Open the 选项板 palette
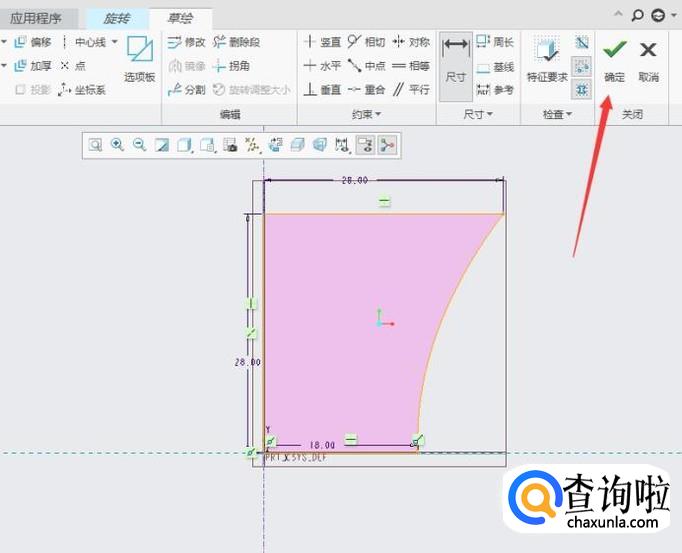The width and height of the screenshot is (682, 553). [140, 60]
